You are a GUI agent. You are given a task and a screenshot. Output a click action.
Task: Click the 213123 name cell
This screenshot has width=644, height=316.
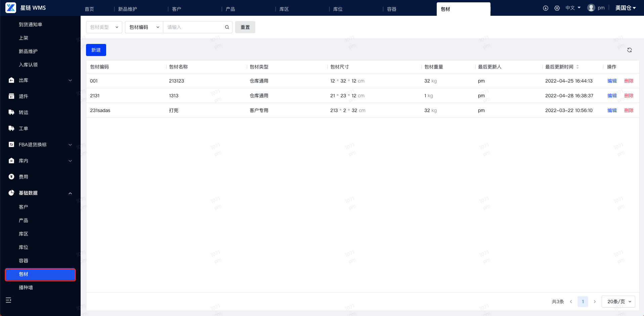[x=176, y=81]
